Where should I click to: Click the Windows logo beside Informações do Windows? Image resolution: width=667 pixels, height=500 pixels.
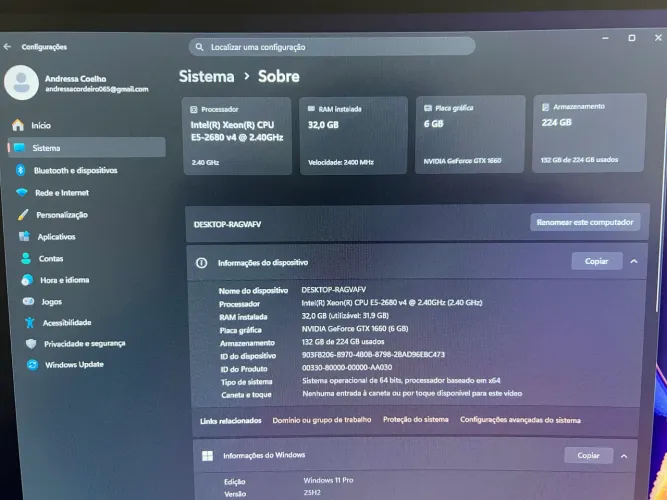(x=208, y=456)
